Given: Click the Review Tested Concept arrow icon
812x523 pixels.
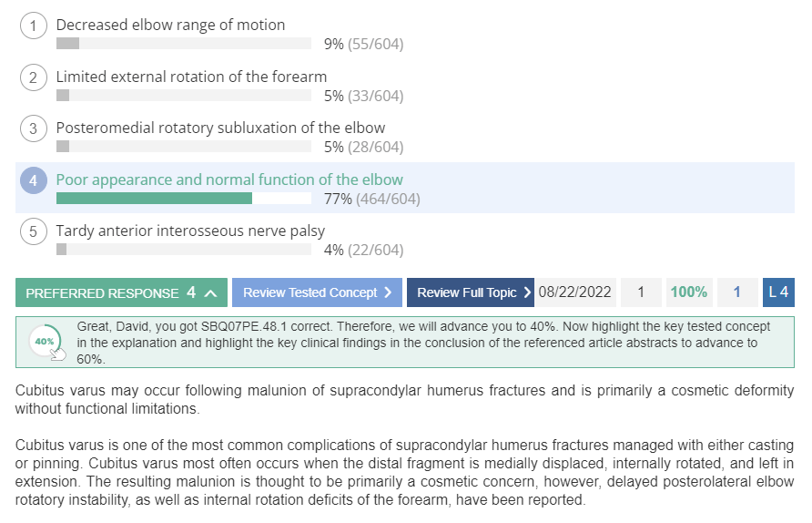Looking at the screenshot, I should click(389, 292).
